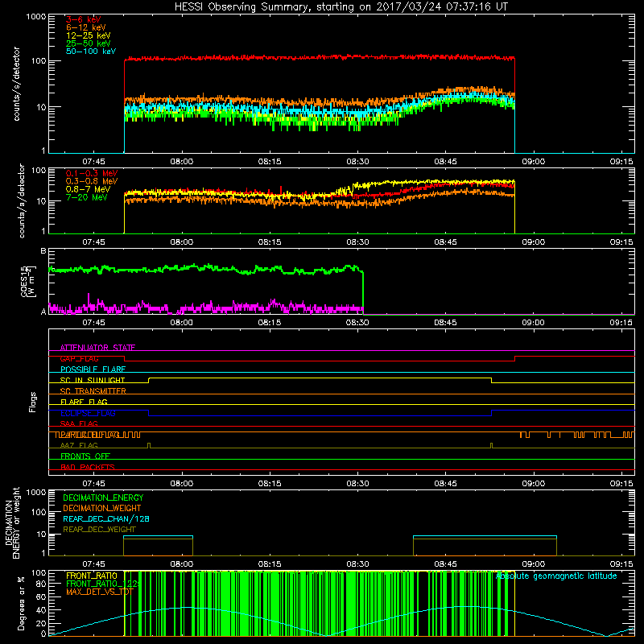
Task: Select the 'SC_TRANSMITTER' flag label
Action: tap(93, 391)
